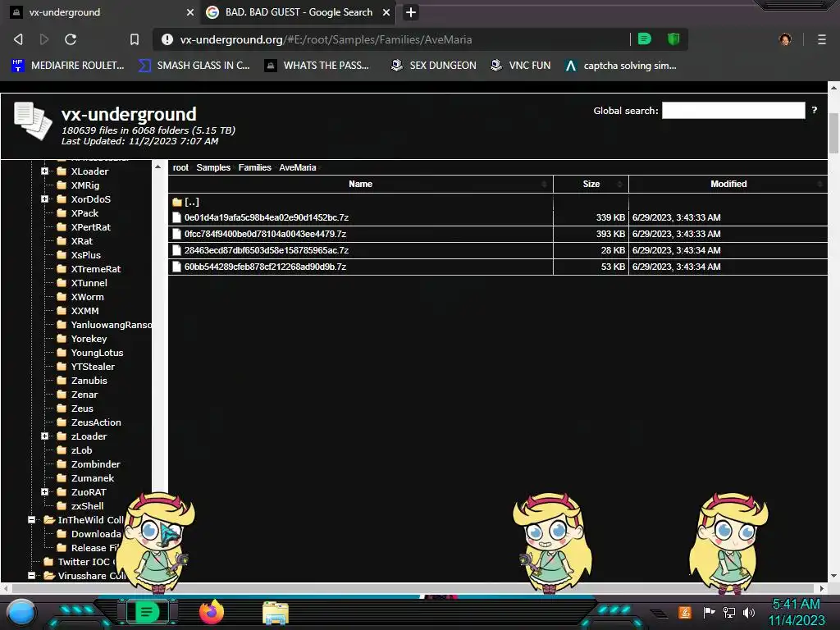The height and width of the screenshot is (630, 840).
Task: Open SMASH GLASS IN C... bookmark
Action: [x=194, y=66]
